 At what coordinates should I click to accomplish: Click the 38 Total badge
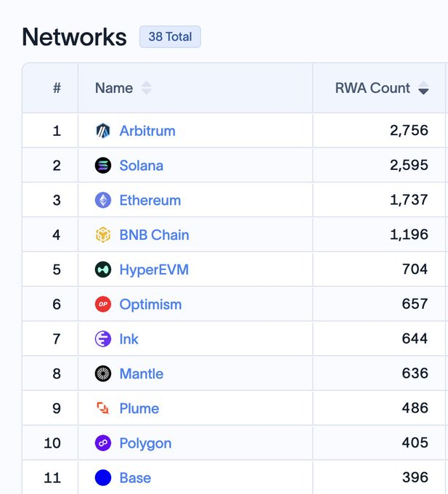click(170, 37)
